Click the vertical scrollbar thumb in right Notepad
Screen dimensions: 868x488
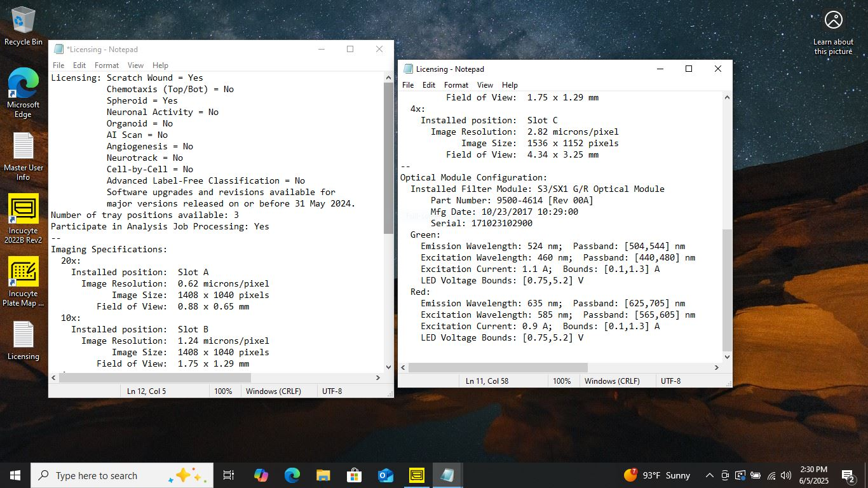point(728,290)
